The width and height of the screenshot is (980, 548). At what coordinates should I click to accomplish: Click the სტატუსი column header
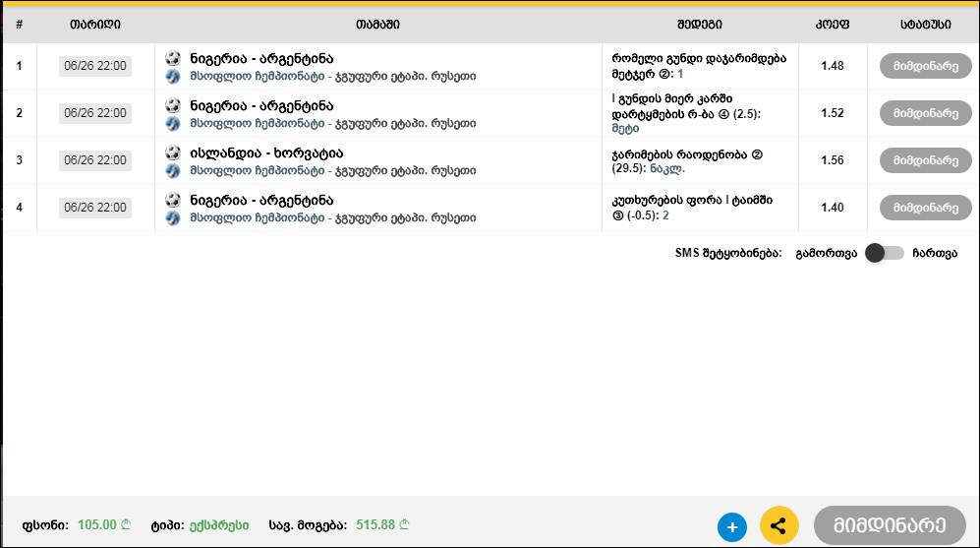[x=926, y=25]
